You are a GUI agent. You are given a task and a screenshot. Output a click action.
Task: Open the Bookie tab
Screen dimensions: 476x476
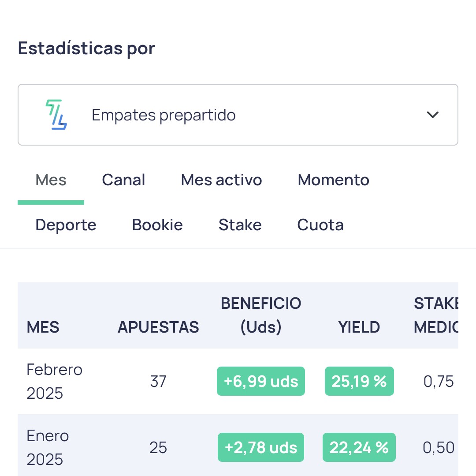pyautogui.click(x=157, y=225)
